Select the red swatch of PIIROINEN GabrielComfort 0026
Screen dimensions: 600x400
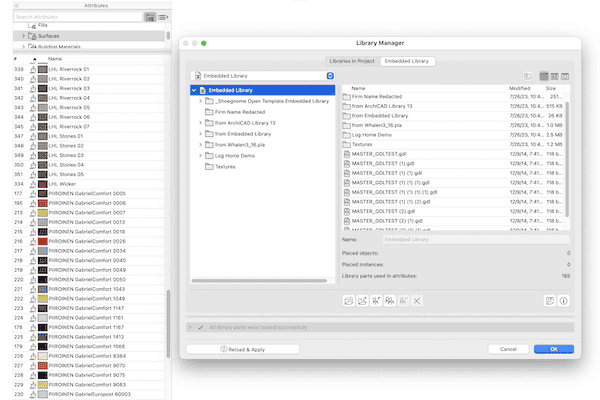pos(42,242)
